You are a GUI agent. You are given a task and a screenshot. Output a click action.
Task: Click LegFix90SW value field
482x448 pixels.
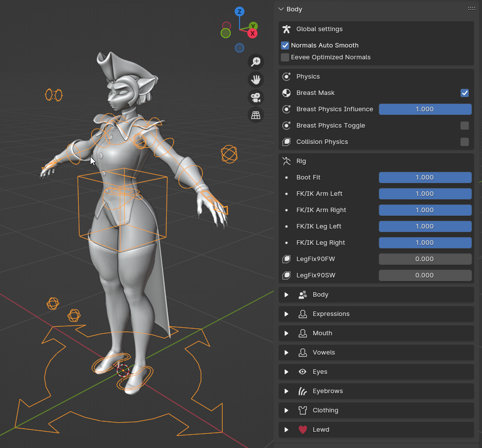tap(425, 275)
